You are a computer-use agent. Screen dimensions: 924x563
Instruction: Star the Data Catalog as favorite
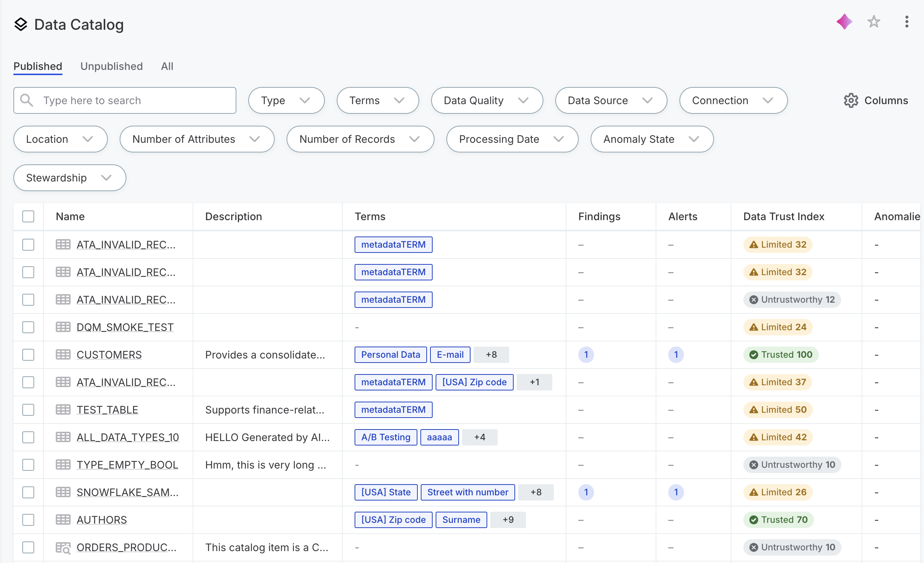873,22
